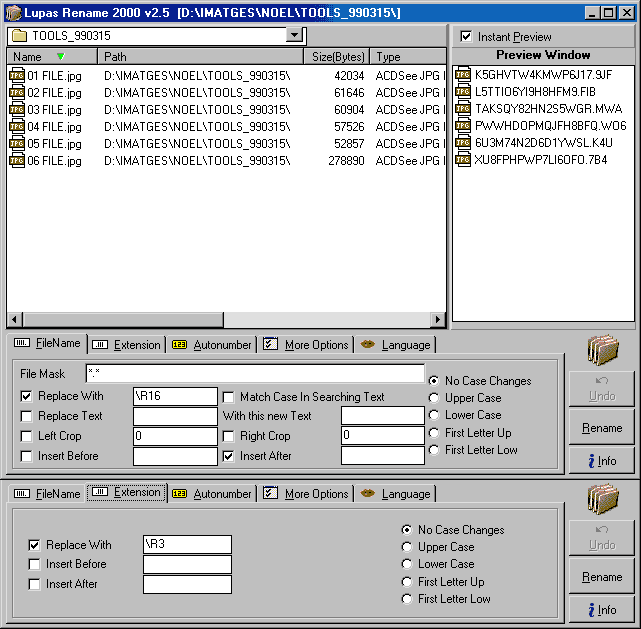Screen dimensions: 641x629
Task: Click the file list horizontal scrollbar right arrow
Action: pos(437,319)
